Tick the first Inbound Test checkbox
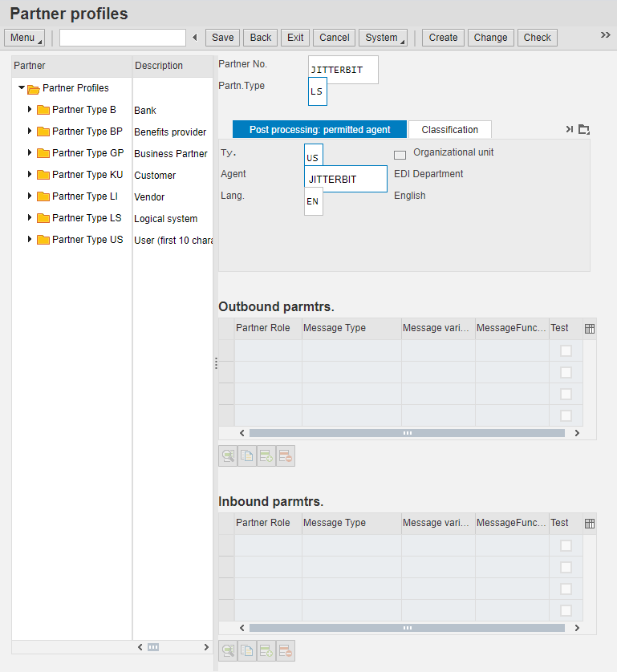This screenshot has width=617, height=672. click(566, 545)
